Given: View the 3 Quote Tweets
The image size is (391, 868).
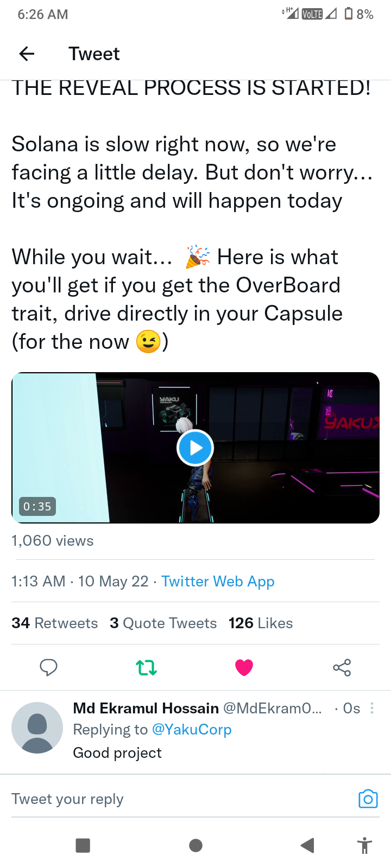Looking at the screenshot, I should pos(163,623).
